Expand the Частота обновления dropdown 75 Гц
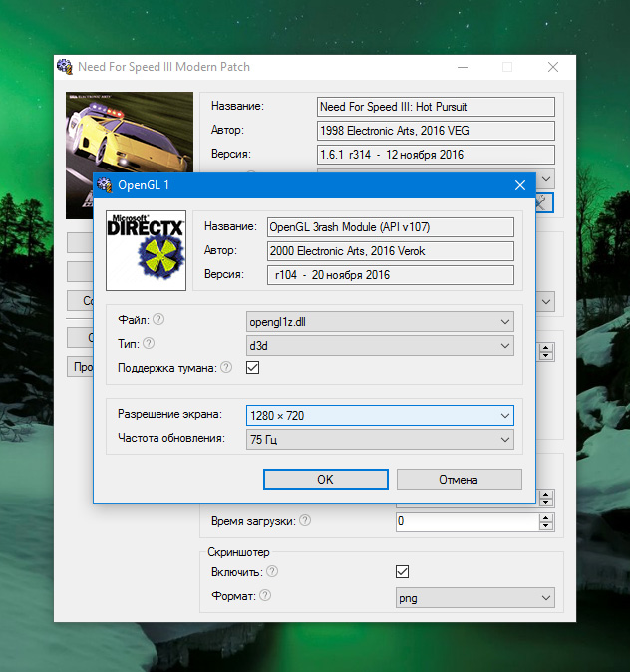 click(x=380, y=440)
